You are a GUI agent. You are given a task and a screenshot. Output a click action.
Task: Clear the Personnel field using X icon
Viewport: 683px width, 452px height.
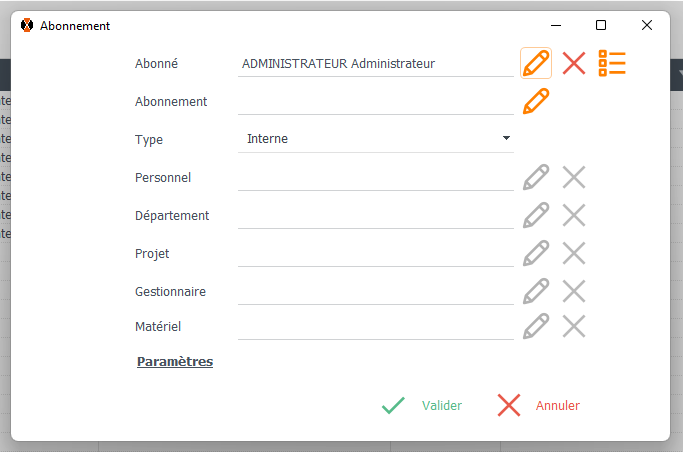(x=574, y=177)
